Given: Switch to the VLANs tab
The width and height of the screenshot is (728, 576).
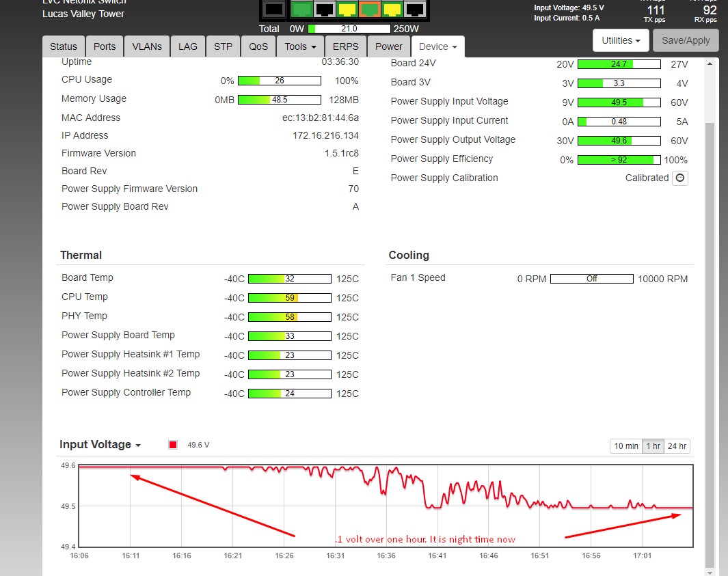Looking at the screenshot, I should 147,46.
